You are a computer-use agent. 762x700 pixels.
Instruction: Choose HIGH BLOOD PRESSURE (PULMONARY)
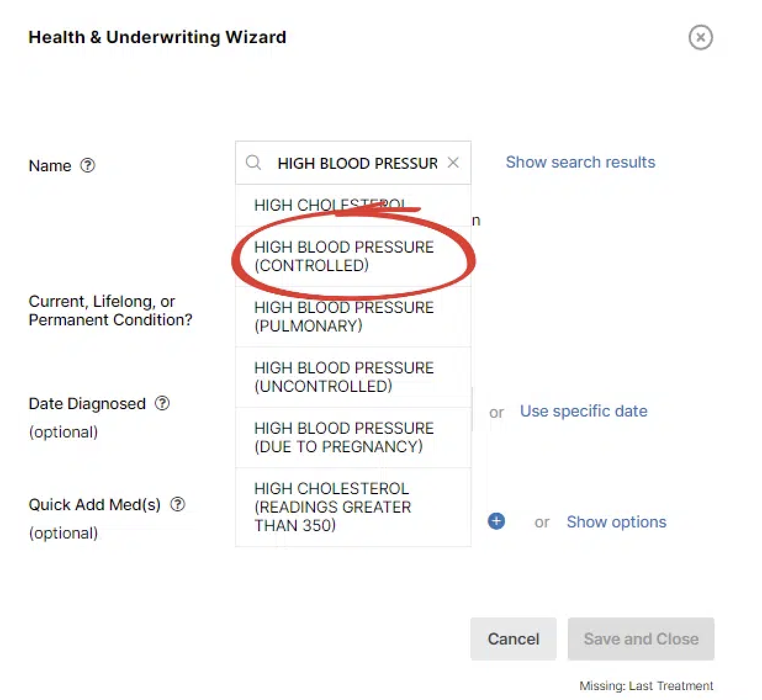click(343, 317)
